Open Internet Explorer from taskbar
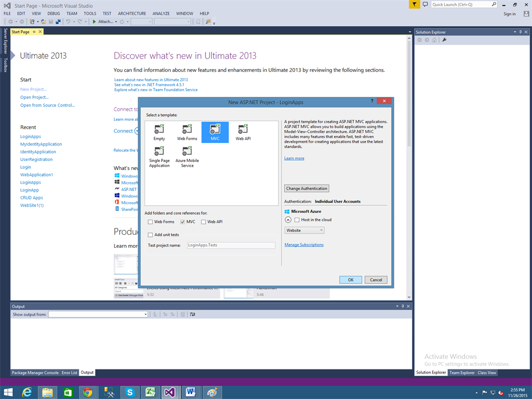This screenshot has height=399, width=532. point(27,393)
